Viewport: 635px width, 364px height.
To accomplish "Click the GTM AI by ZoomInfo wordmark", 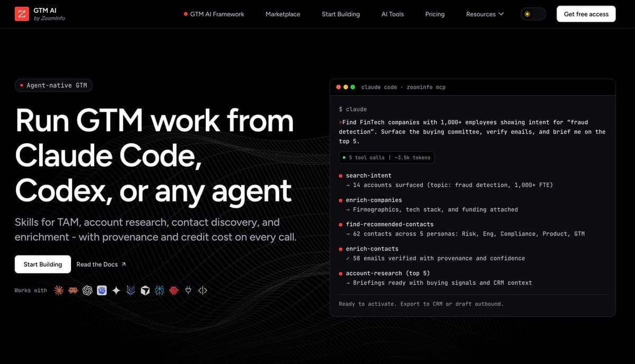I will (49, 14).
